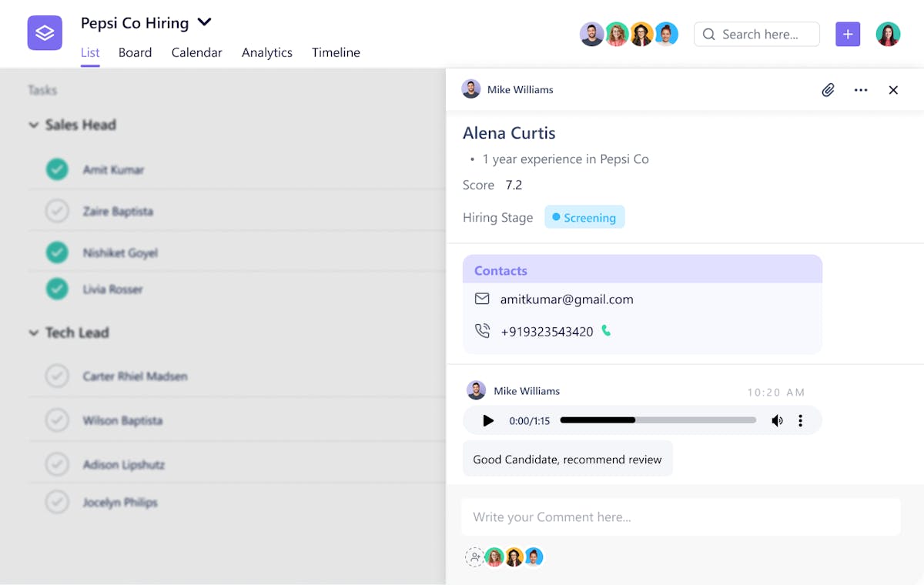Image resolution: width=924 pixels, height=585 pixels.
Task: Click the purple layers app logo
Action: [45, 33]
